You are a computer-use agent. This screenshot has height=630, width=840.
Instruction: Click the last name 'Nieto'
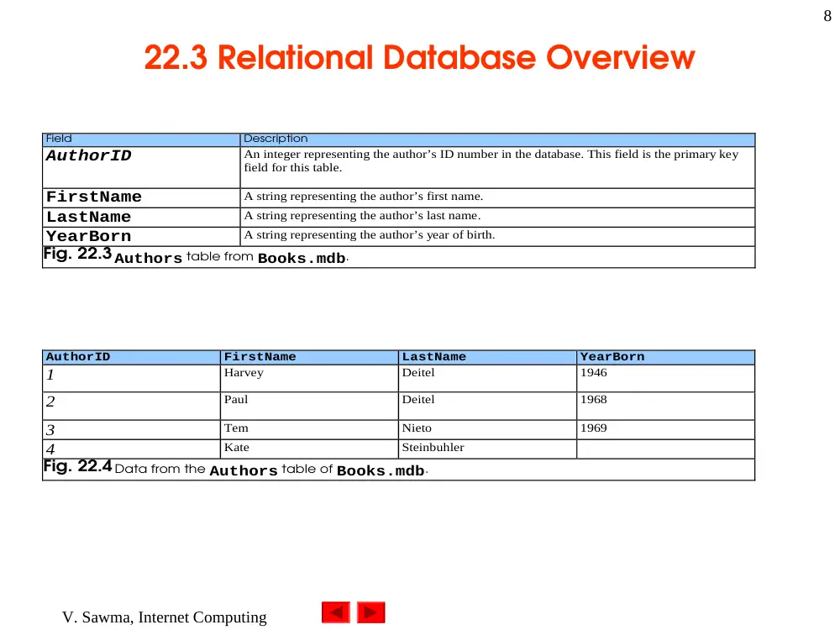pyautogui.click(x=417, y=428)
